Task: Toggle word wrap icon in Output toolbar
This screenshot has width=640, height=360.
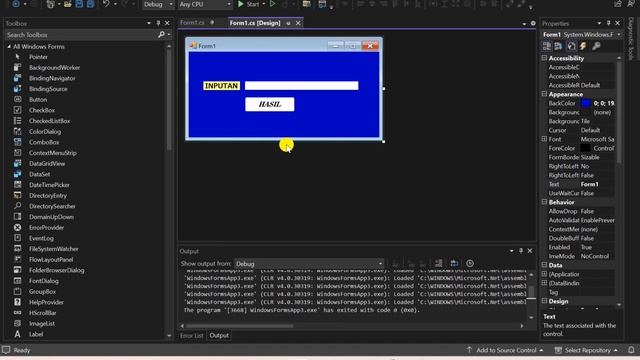Action: point(454,263)
